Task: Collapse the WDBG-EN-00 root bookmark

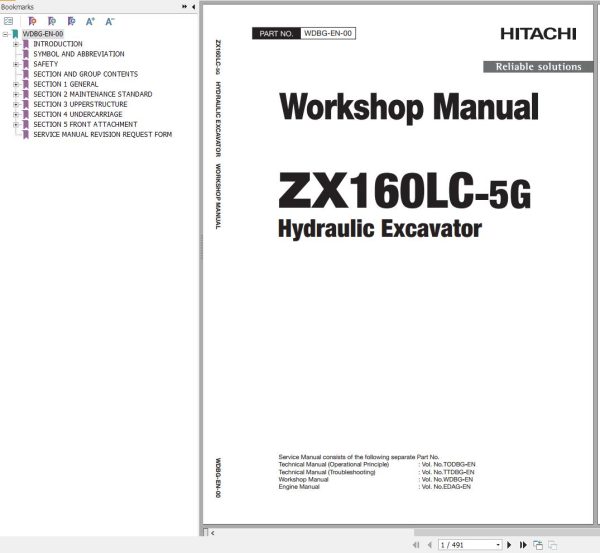Action: 5,34
